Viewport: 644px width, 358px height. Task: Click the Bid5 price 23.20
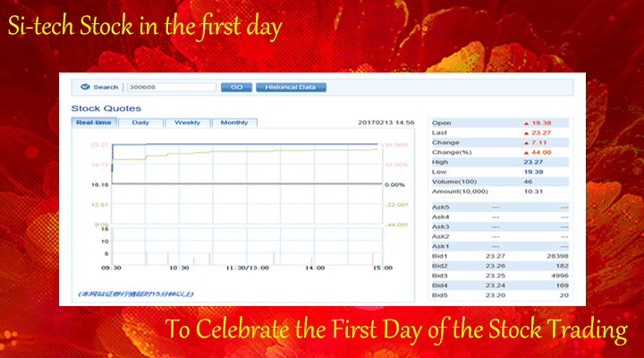click(x=496, y=295)
